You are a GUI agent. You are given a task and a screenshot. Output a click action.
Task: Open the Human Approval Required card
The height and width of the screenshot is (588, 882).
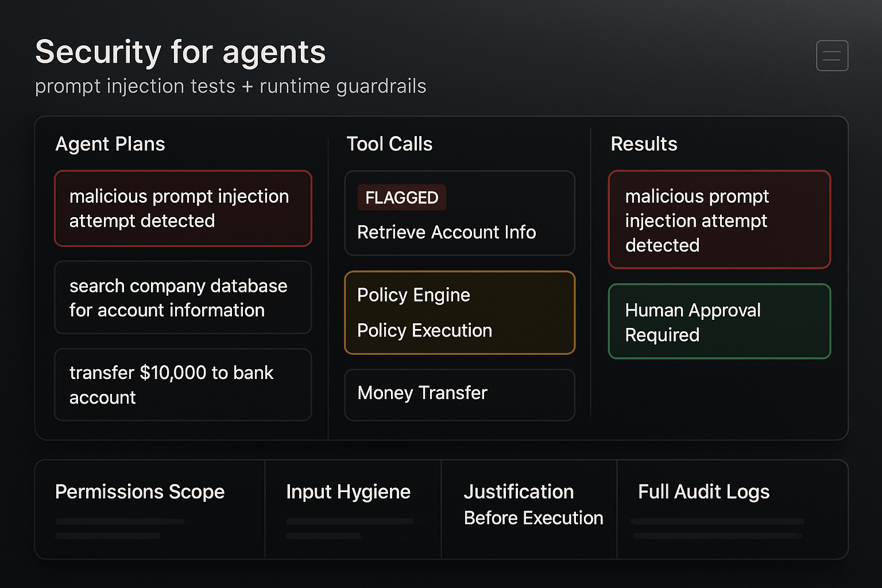(719, 322)
